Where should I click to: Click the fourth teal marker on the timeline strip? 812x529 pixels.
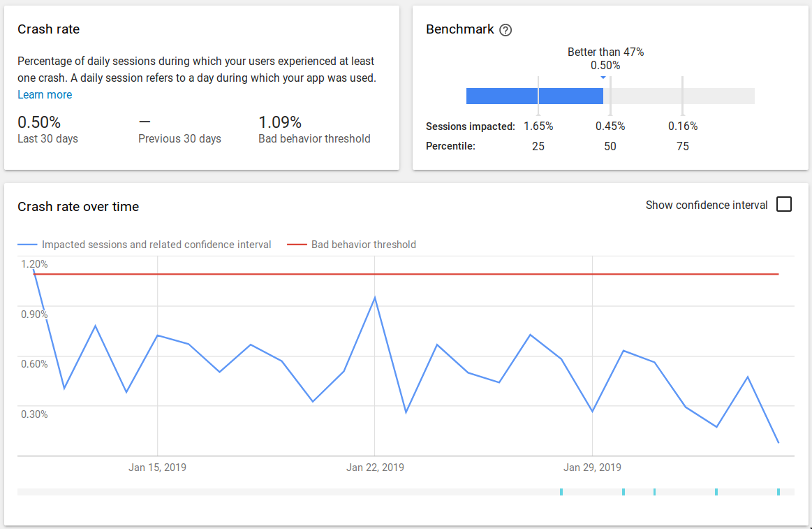pyautogui.click(x=716, y=492)
